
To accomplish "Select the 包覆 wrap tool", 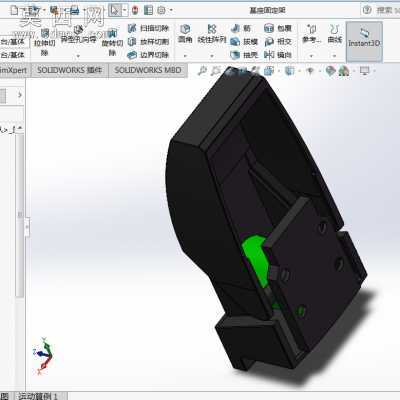I will pyautogui.click(x=278, y=28).
